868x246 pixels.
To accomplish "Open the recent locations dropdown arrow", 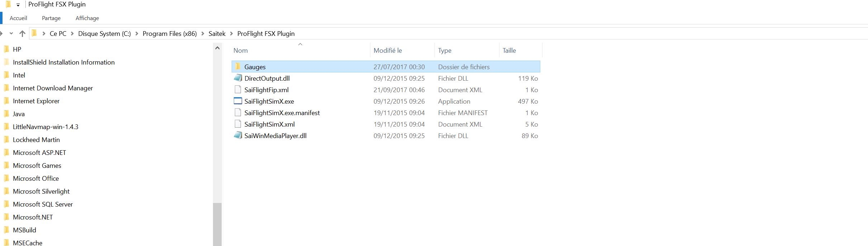I will (11, 33).
